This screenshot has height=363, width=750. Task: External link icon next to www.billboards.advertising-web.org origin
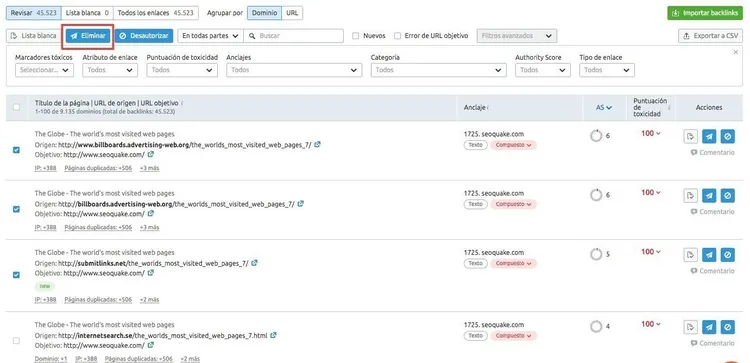coord(317,144)
